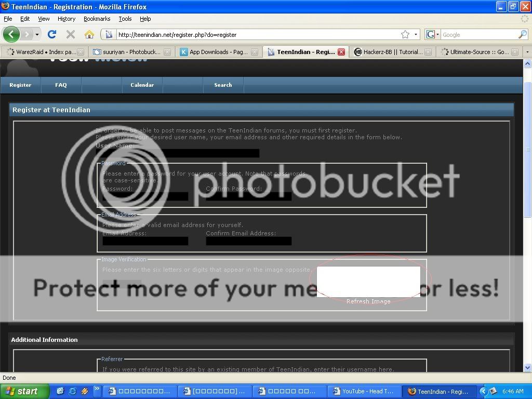
Task: Go to the Home page icon
Action: click(x=89, y=35)
